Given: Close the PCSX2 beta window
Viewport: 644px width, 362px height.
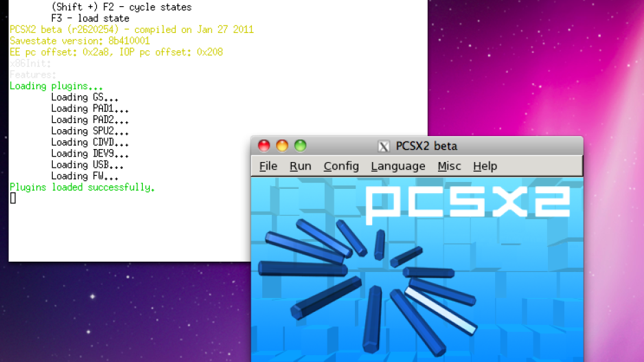Looking at the screenshot, I should [x=264, y=146].
